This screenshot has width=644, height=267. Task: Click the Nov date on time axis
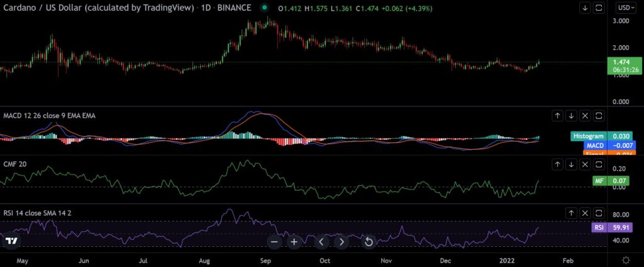tap(386, 261)
